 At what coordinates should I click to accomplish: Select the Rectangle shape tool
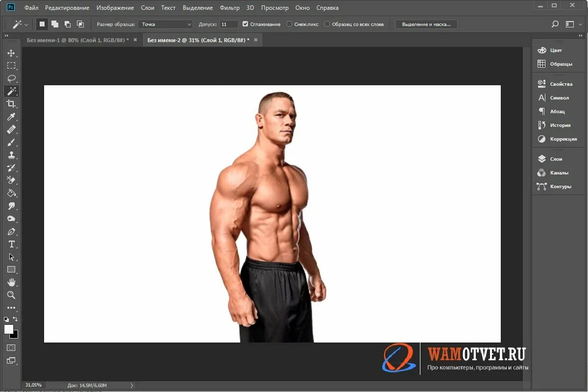pyautogui.click(x=11, y=269)
